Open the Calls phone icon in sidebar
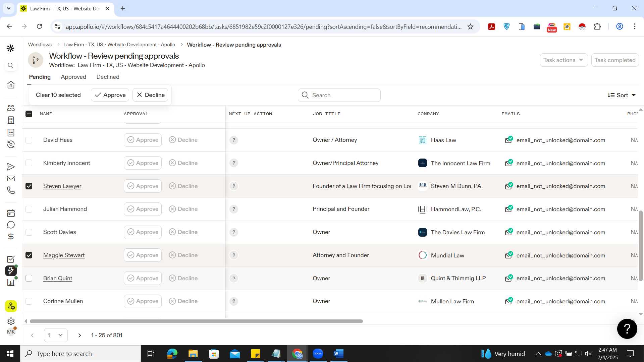The image size is (644, 362). [x=11, y=190]
